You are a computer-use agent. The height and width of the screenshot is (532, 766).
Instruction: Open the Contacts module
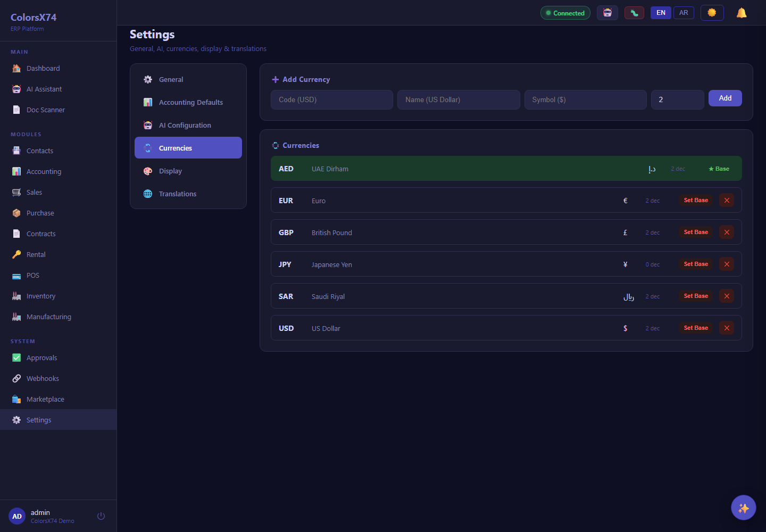click(58, 151)
